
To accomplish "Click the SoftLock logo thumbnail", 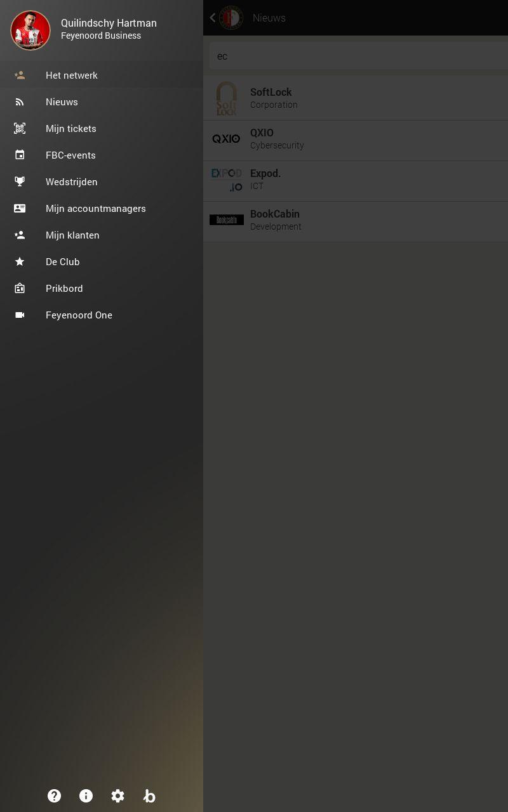I will (x=227, y=98).
